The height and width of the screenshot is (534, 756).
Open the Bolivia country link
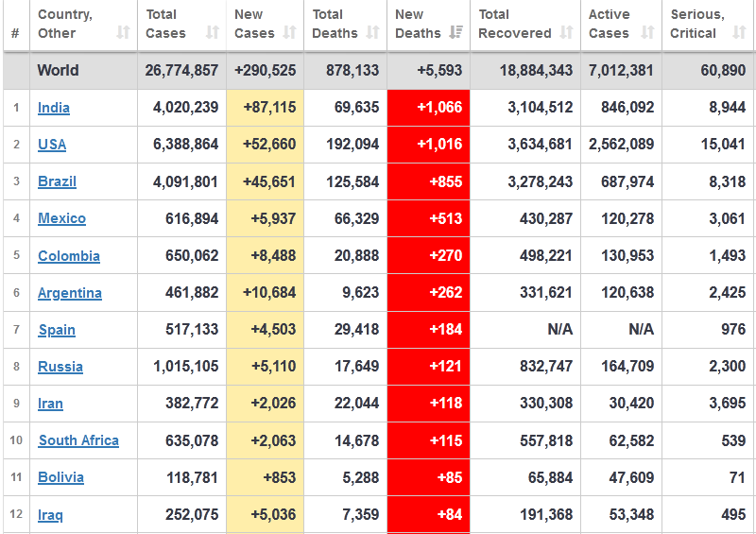click(60, 477)
